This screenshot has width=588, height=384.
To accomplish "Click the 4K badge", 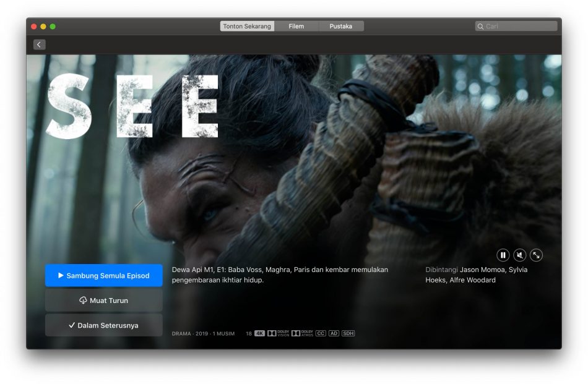I will [x=259, y=333].
